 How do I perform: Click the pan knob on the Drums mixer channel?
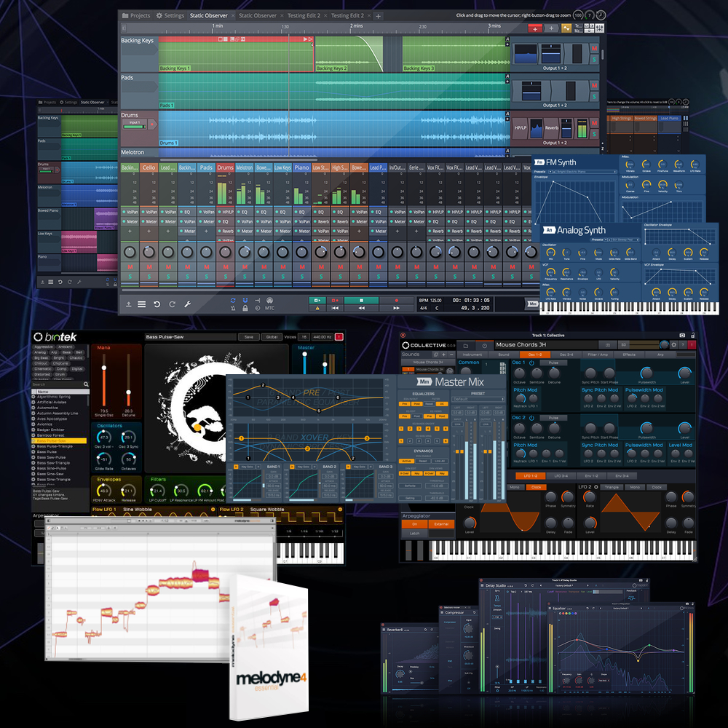[225, 252]
